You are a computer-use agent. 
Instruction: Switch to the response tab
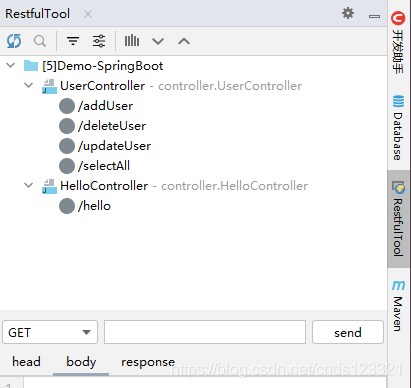148,362
